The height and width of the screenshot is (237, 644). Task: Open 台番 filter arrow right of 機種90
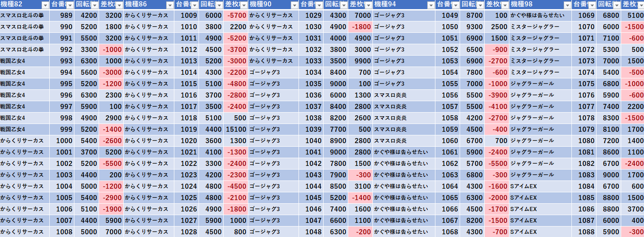[318, 5]
